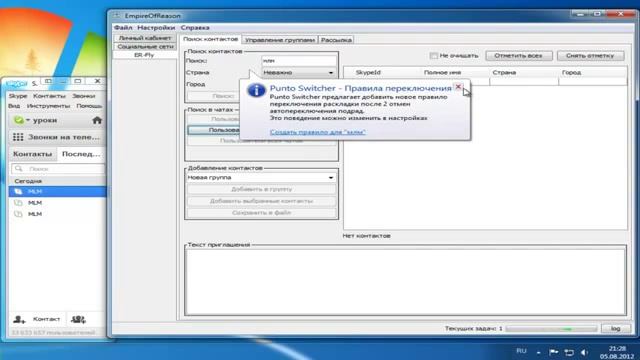The height and width of the screenshot is (360, 640).
Task: Open the Вид menu in Skype
Action: pyautogui.click(x=14, y=106)
